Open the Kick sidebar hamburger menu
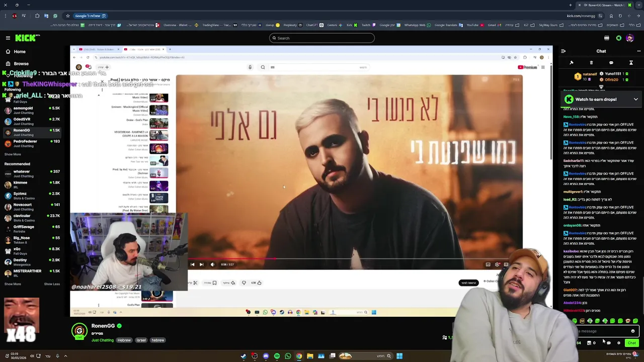 pos(8,38)
